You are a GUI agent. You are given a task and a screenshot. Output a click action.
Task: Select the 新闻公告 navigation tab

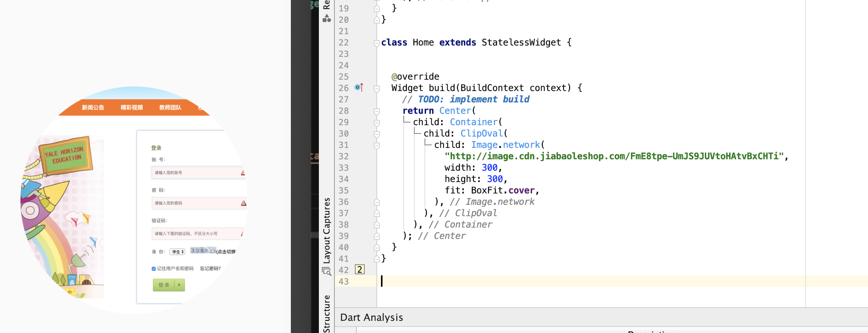pos(93,107)
